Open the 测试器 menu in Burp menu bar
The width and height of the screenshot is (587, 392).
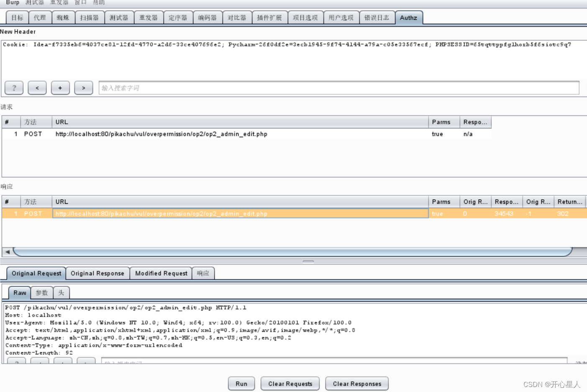(34, 3)
